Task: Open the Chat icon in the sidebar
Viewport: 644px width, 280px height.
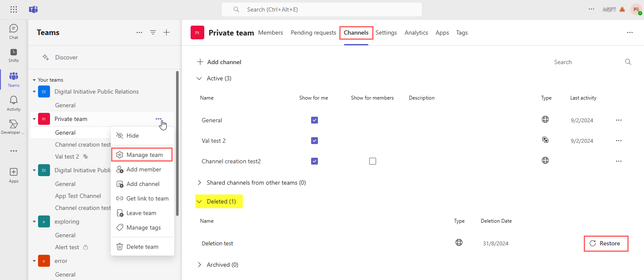Action: pyautogui.click(x=14, y=29)
